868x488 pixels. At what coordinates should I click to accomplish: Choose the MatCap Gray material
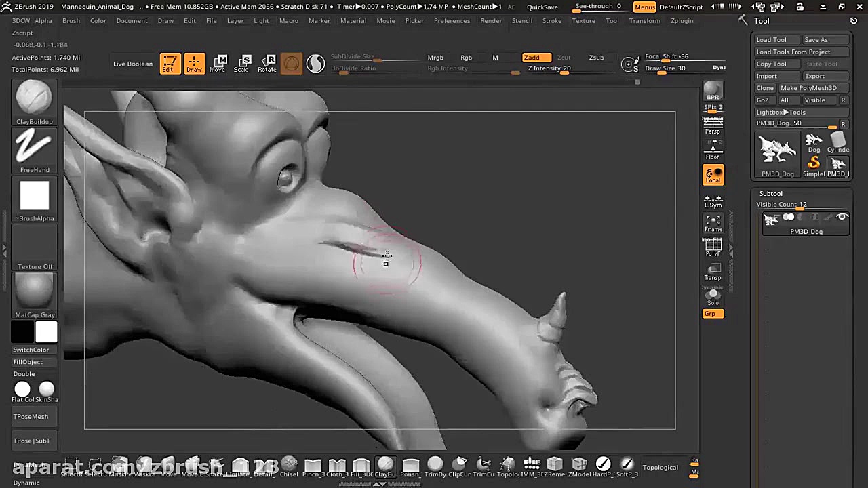click(34, 291)
